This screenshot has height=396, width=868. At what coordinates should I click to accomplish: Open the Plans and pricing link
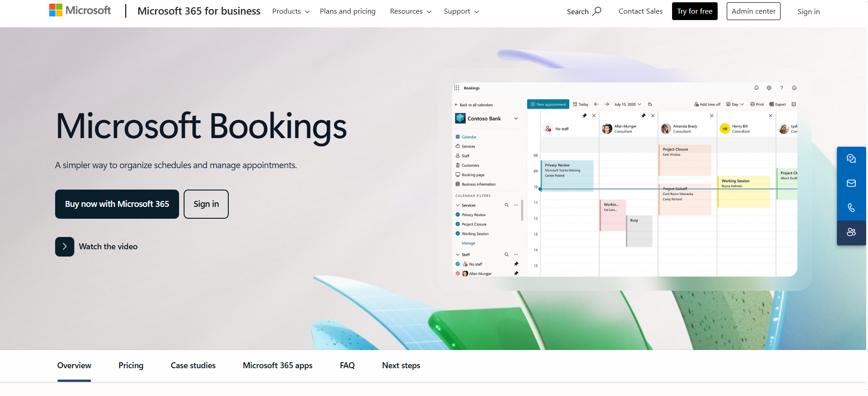click(x=348, y=11)
